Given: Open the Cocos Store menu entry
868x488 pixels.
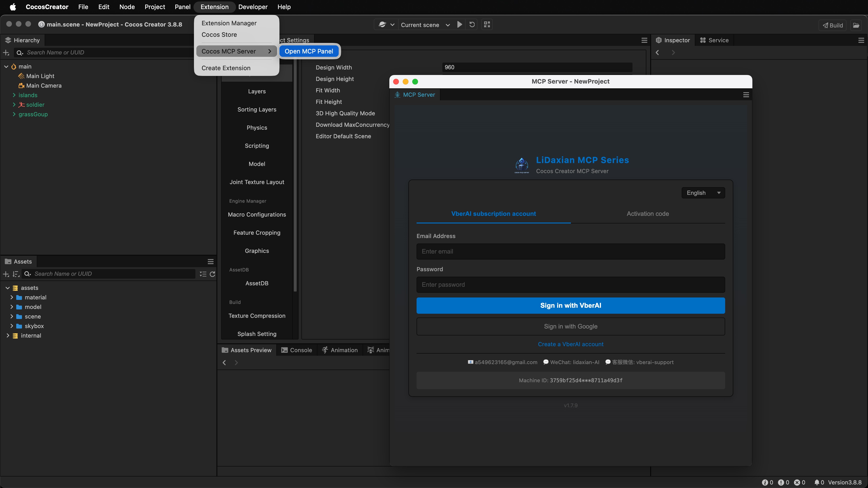Looking at the screenshot, I should pyautogui.click(x=219, y=35).
